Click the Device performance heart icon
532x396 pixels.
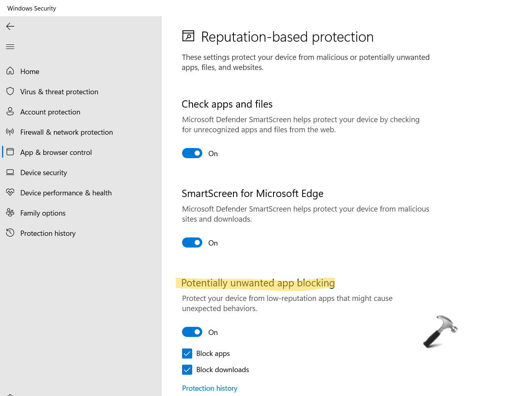[10, 193]
